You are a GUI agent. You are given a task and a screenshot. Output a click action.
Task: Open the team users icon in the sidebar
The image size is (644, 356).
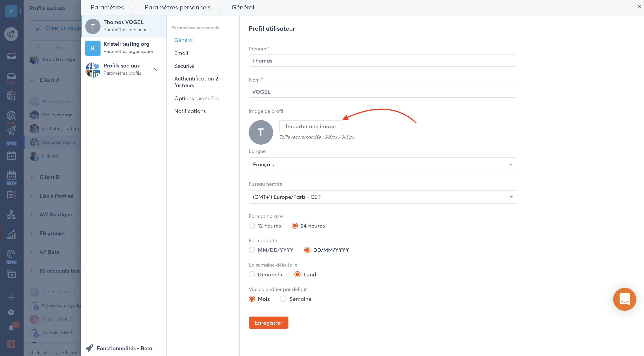11,215
